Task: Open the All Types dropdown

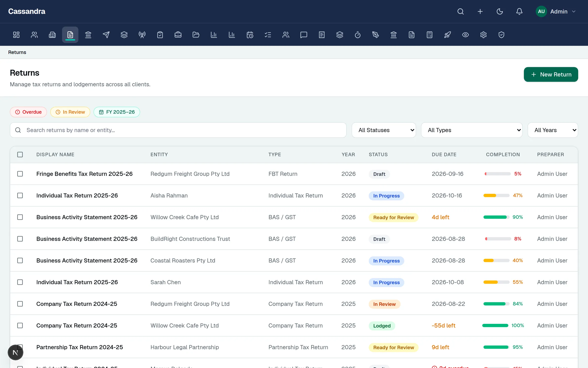Action: click(x=472, y=130)
